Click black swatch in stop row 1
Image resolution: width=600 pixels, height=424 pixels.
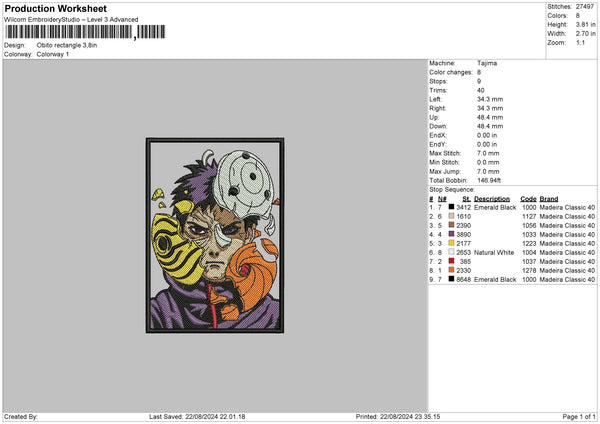coord(452,207)
